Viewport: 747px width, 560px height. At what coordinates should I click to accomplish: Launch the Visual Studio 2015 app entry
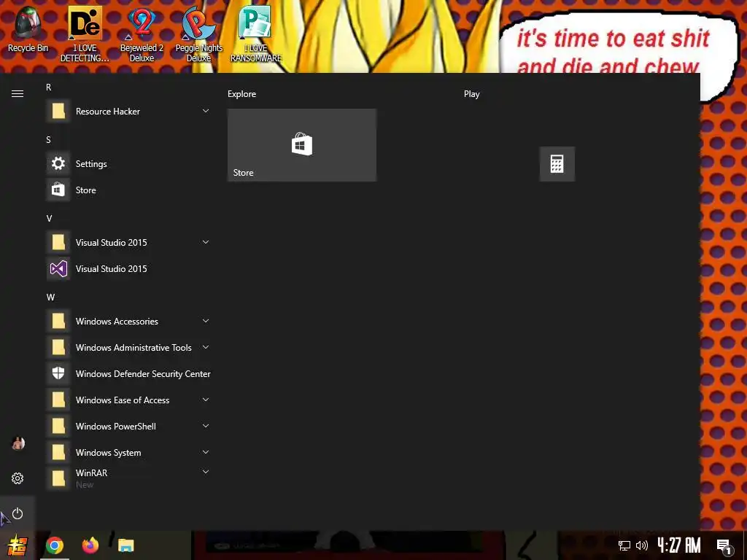tap(128, 268)
